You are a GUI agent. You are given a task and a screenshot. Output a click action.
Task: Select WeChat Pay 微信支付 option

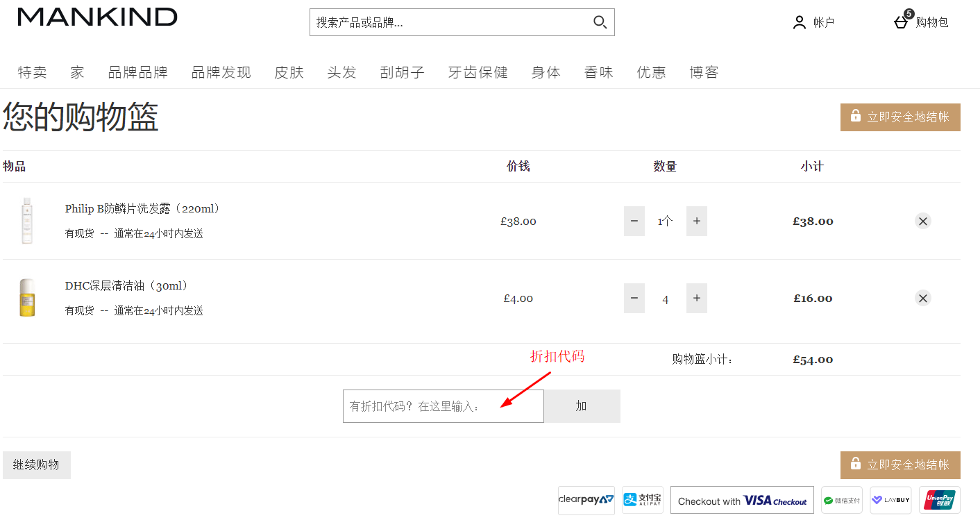pos(842,500)
